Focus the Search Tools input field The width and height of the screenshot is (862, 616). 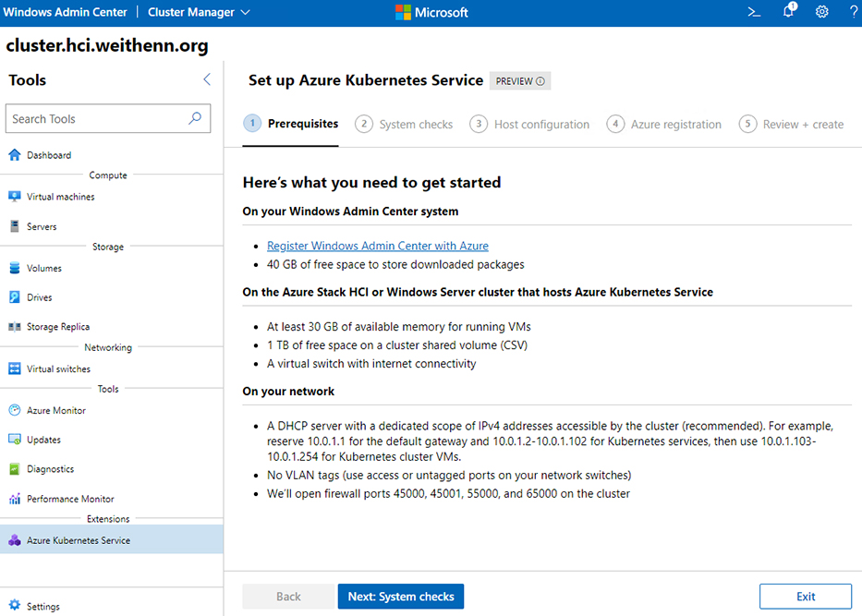click(x=108, y=118)
